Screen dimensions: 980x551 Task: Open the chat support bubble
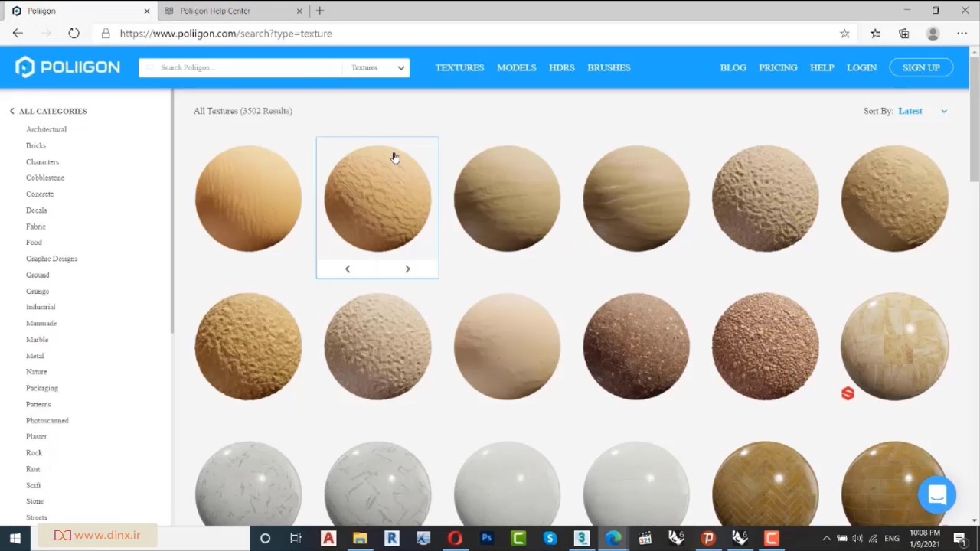(937, 494)
